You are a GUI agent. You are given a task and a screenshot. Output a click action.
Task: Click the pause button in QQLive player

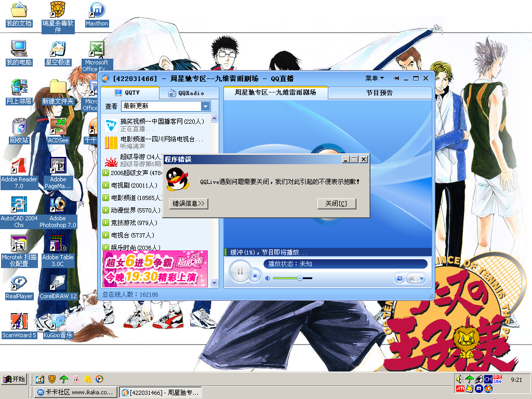pos(240,271)
